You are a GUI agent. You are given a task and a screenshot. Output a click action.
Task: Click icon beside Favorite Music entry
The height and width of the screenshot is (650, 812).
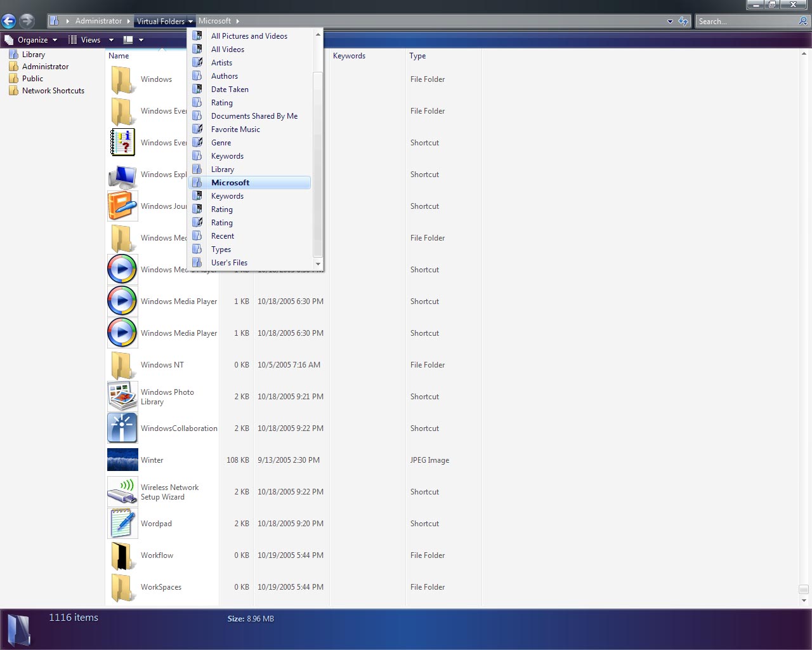point(197,129)
